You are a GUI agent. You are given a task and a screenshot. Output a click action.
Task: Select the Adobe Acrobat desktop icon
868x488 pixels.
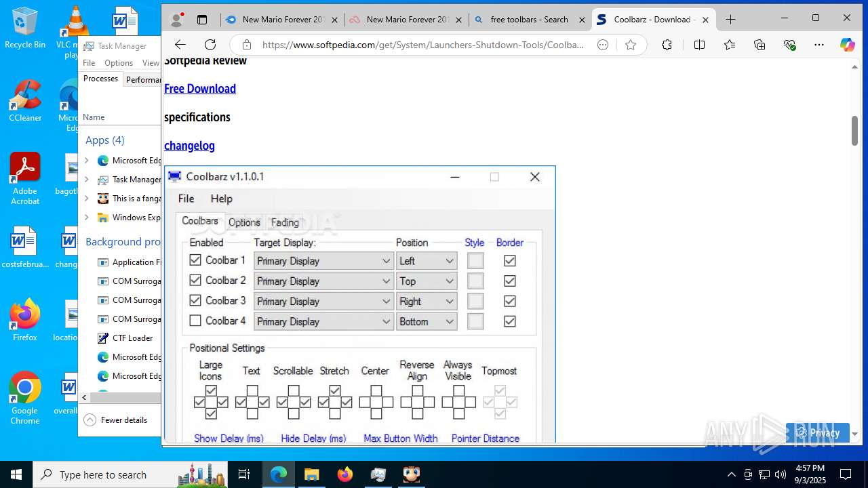pyautogui.click(x=25, y=179)
